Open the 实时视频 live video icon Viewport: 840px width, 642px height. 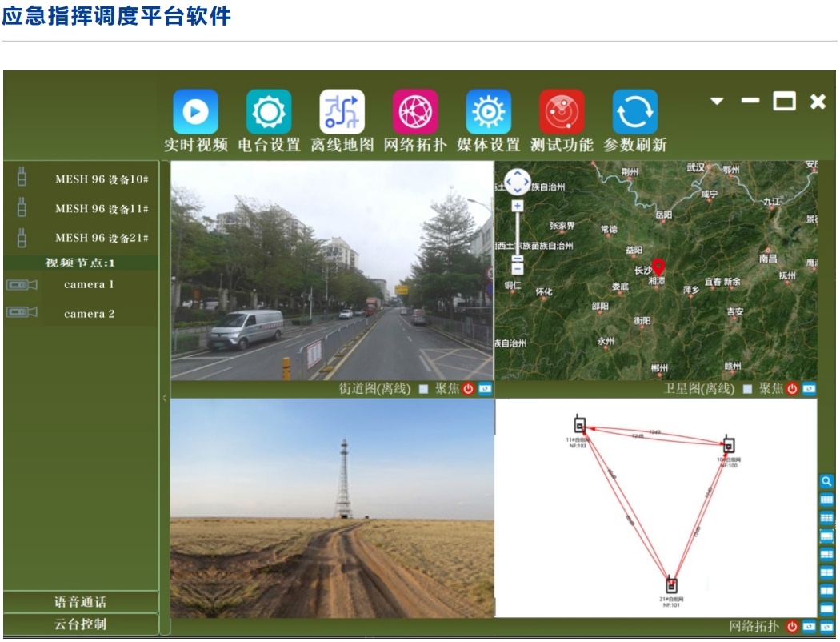(x=195, y=112)
